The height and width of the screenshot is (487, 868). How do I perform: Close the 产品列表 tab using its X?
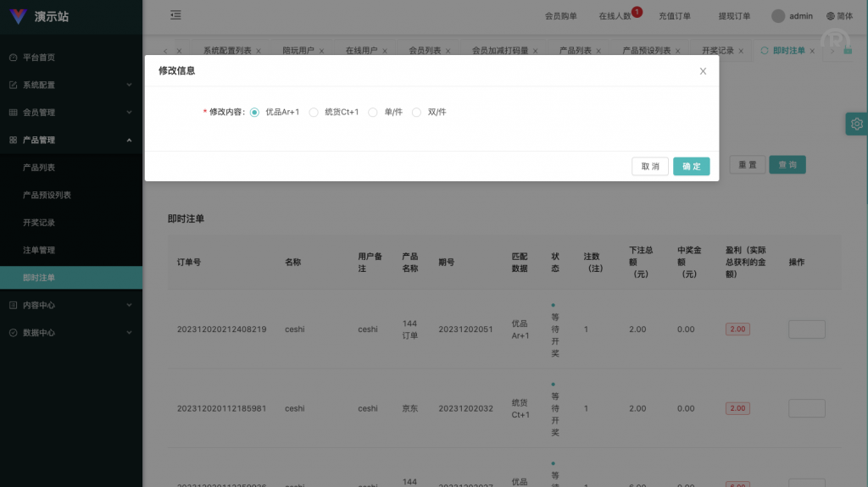[598, 51]
